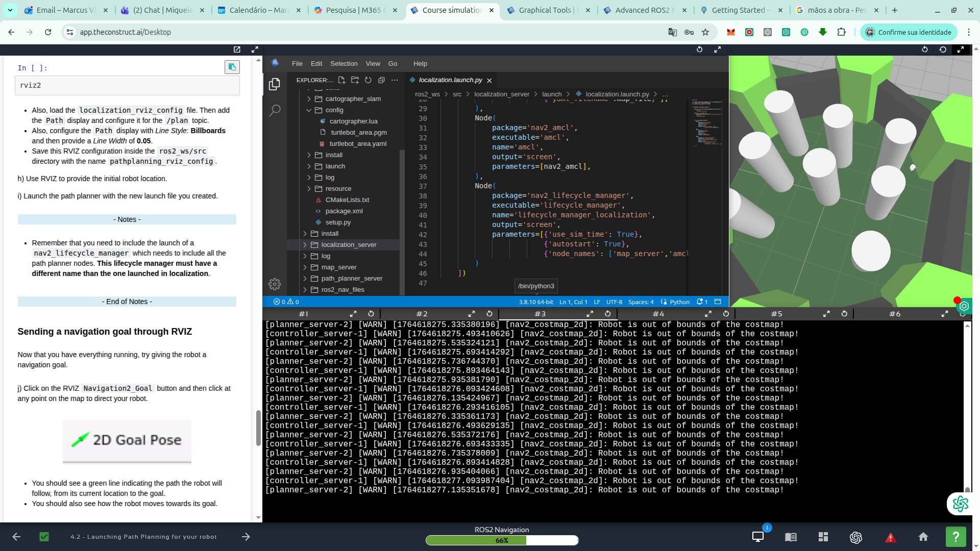
Task: Click the green help question mark button
Action: point(955,537)
